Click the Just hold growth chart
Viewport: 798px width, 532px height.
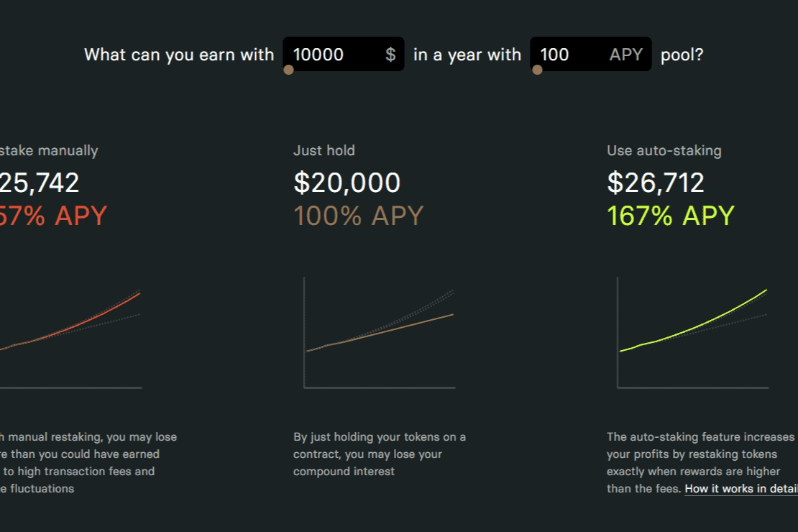[379, 332]
